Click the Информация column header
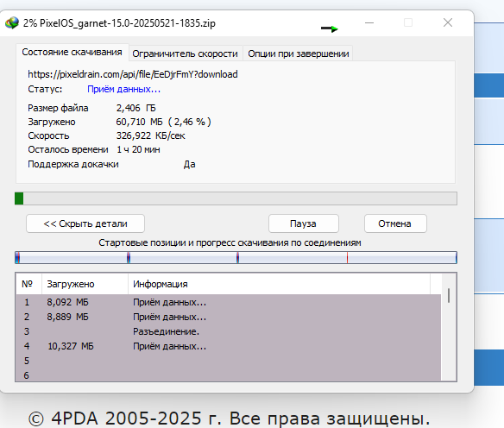504x428 pixels. pos(279,284)
